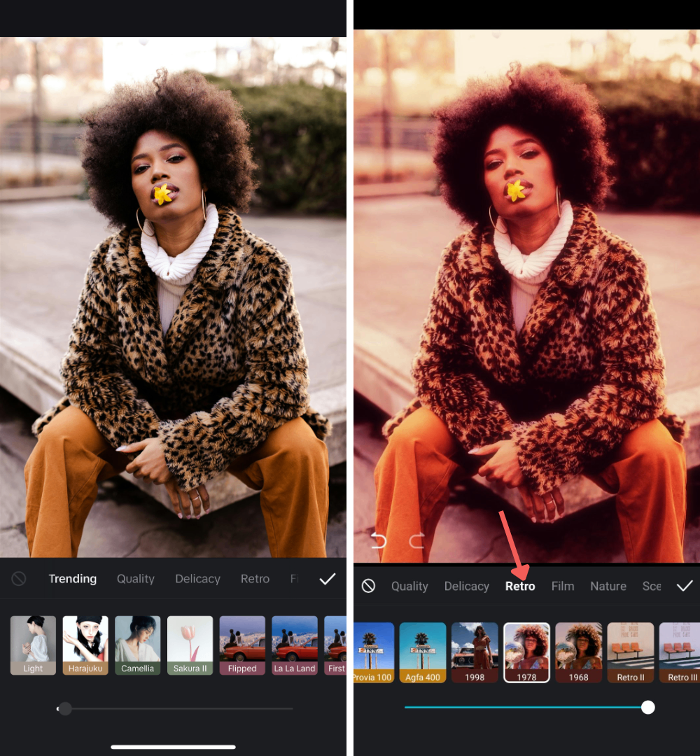
Task: Select the 1978 filter thumbnail
Action: (526, 652)
